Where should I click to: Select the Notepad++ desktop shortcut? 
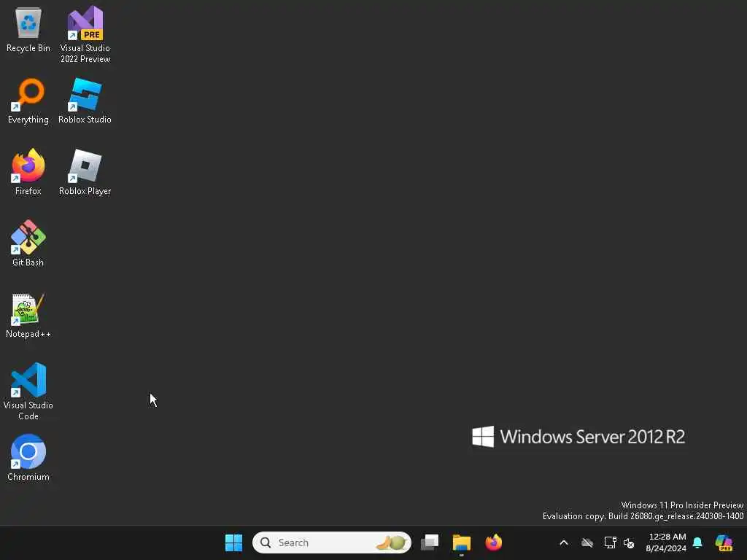coord(28,315)
